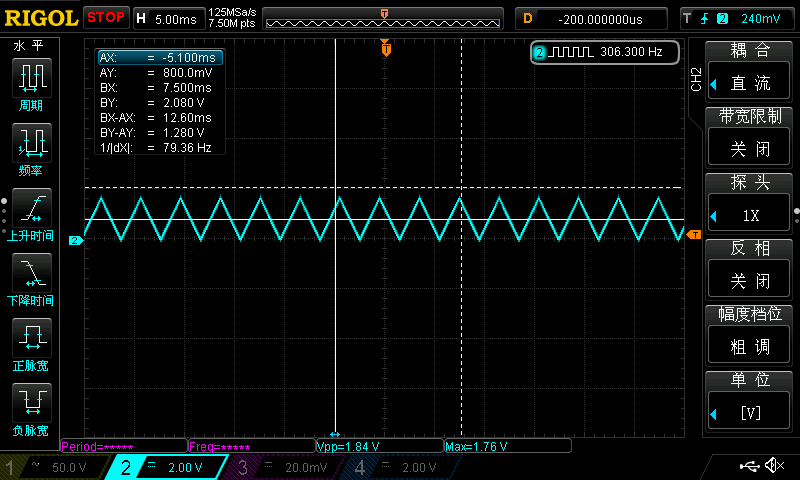800x480 pixels.
Task: Click the Vpp=1.84 V measurement box
Action: point(380,446)
